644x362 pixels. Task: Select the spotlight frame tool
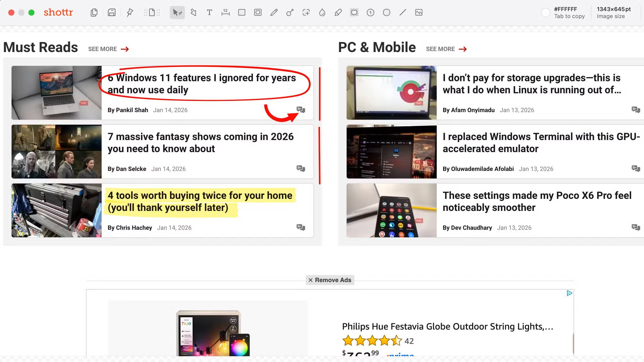tap(258, 12)
